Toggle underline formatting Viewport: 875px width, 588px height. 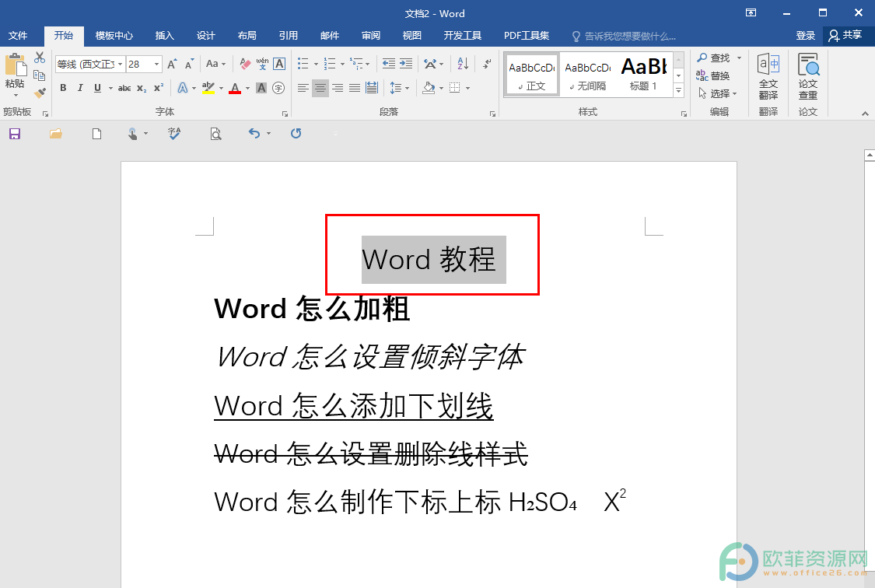click(x=98, y=88)
